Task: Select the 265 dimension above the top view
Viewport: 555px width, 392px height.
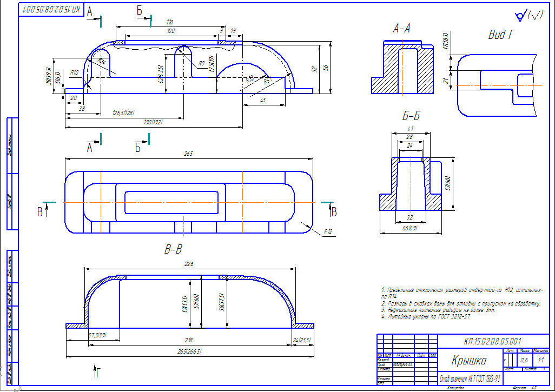Action: tap(188, 154)
